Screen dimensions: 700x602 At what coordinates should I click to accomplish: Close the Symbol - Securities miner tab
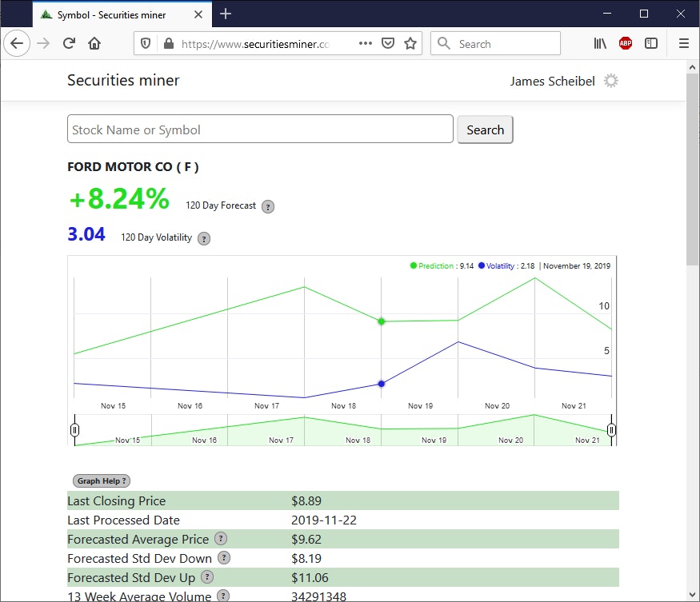198,14
